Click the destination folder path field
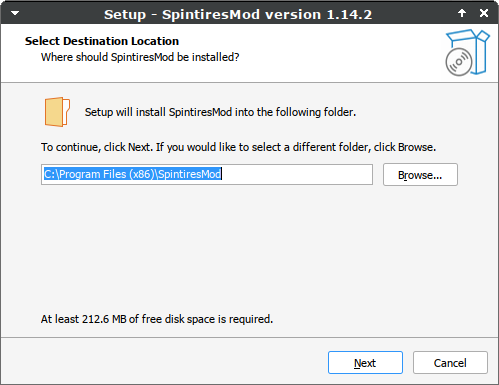The width and height of the screenshot is (499, 385). [207, 174]
